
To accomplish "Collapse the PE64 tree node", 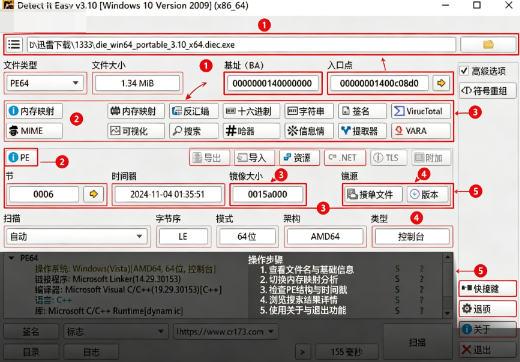I will [12, 258].
